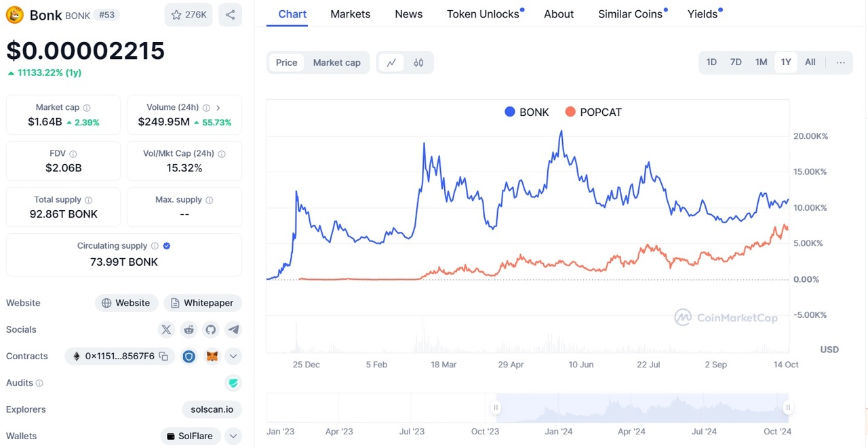Open the chart more options menu
868x448 pixels.
tap(840, 62)
